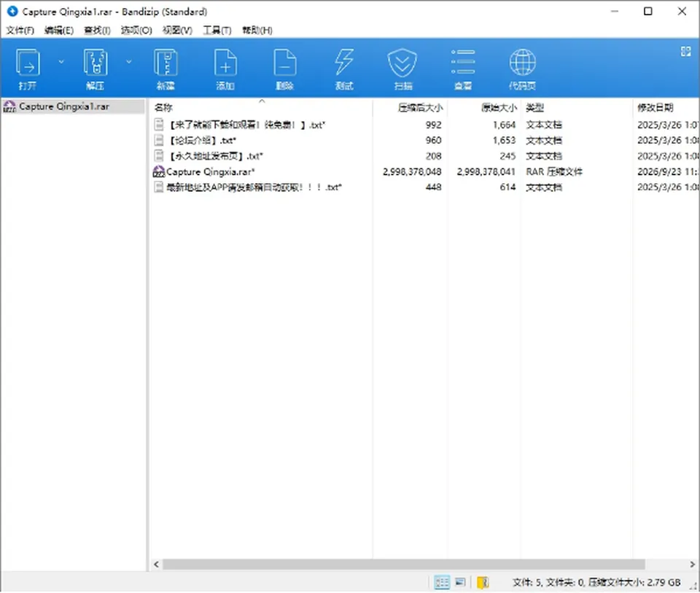Open the 视图(V) menu

tap(177, 31)
